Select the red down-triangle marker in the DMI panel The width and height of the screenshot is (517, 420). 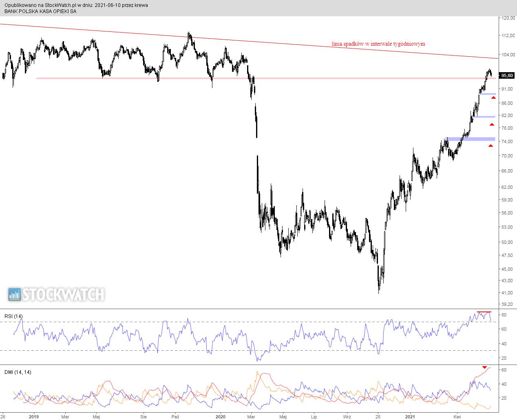point(484,367)
